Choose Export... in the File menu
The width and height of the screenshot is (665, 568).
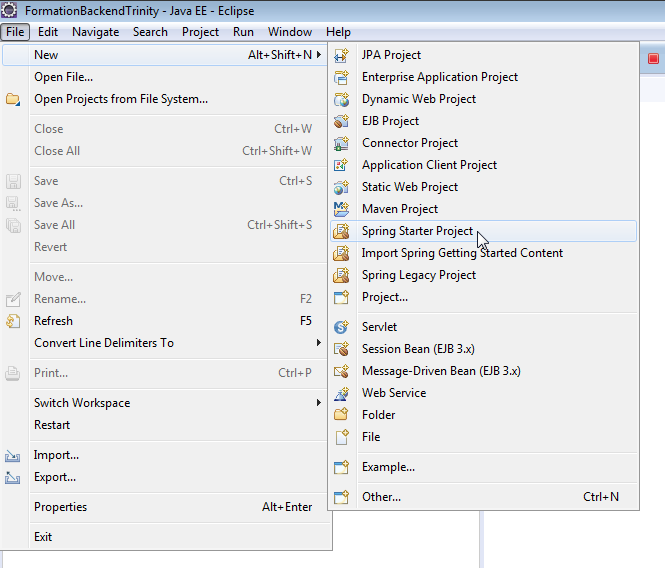point(165,477)
